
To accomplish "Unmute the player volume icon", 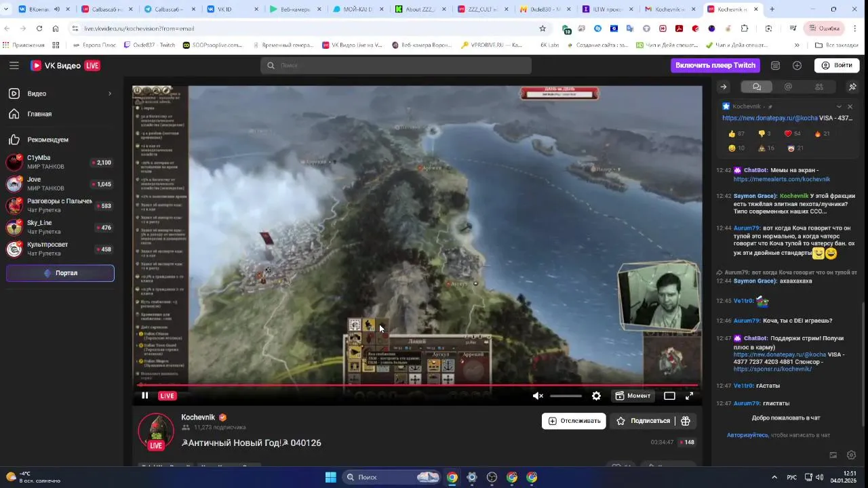I will [x=538, y=396].
